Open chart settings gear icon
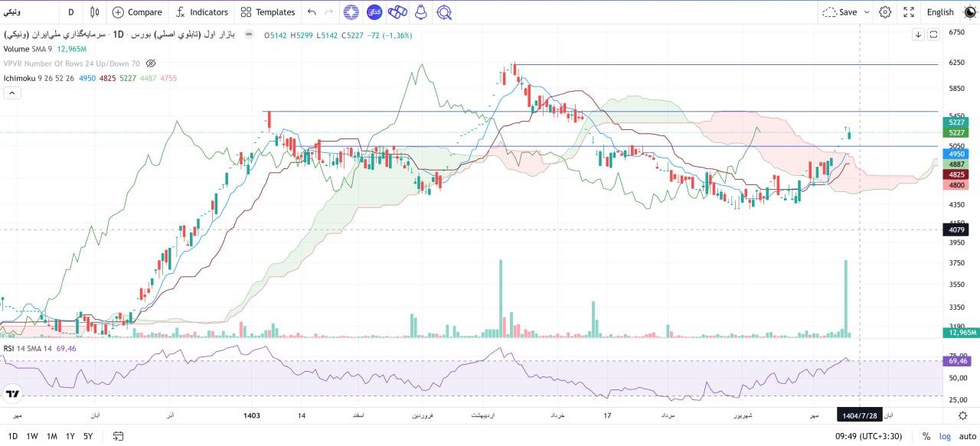The height and width of the screenshot is (446, 980). (885, 12)
